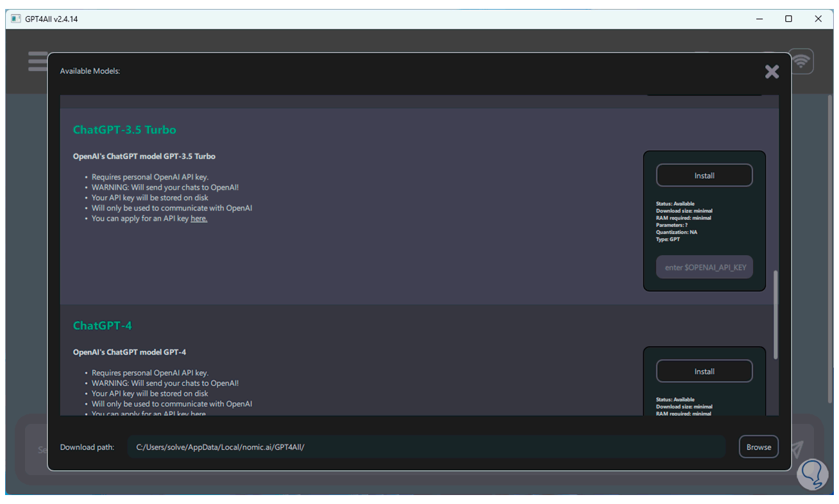Image resolution: width=839 pixels, height=504 pixels.
Task: Click 'Requires personal OpenAI API key.' under ChatGPT-4
Action: click(150, 373)
